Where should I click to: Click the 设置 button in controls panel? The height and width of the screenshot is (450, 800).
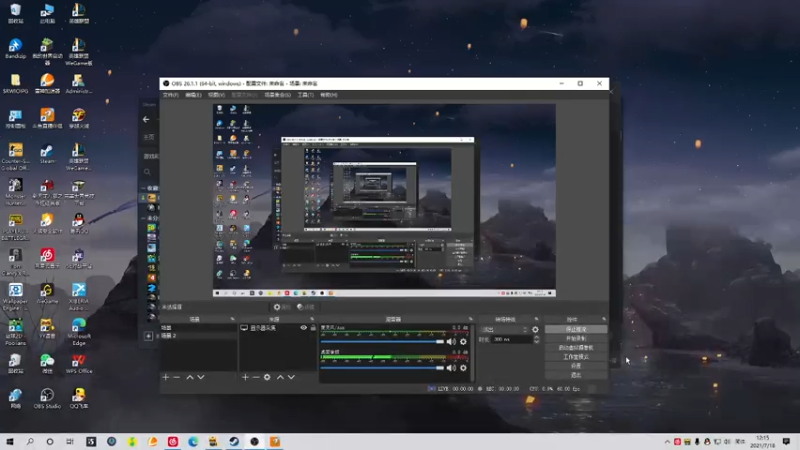click(x=576, y=366)
